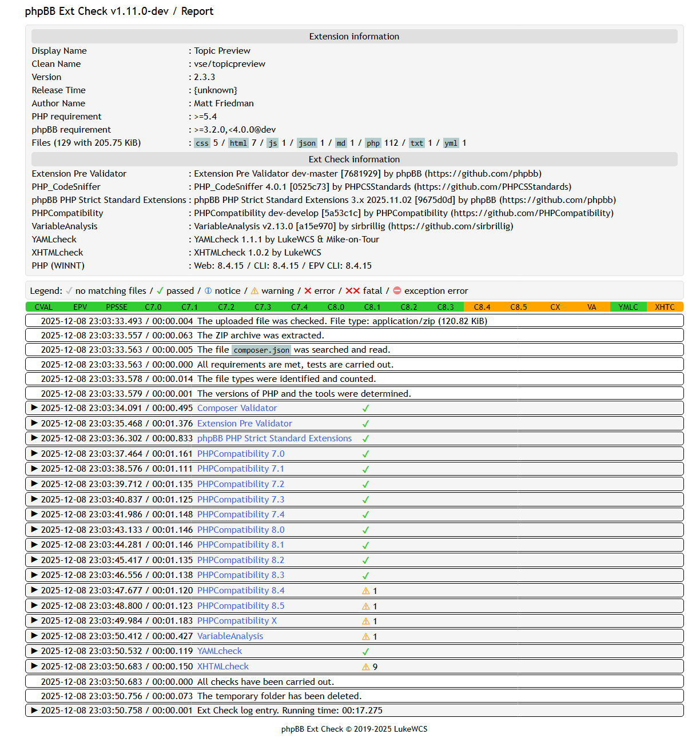The width and height of the screenshot is (700, 738).
Task: Click the XHTMLcheck link
Action: point(222,667)
